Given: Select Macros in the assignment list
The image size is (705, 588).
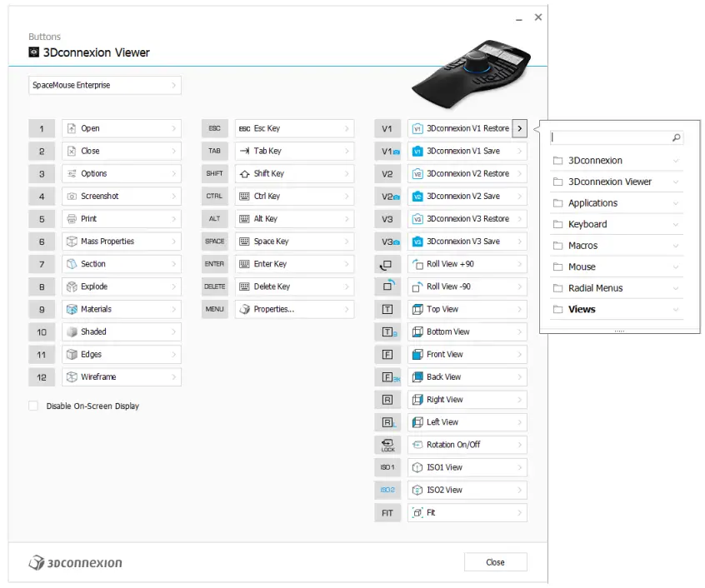Looking at the screenshot, I should click(585, 245).
